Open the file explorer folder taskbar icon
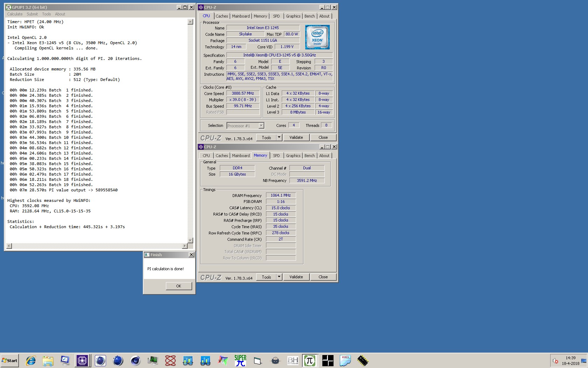Viewport: 588px width, 368px height. 48,361
